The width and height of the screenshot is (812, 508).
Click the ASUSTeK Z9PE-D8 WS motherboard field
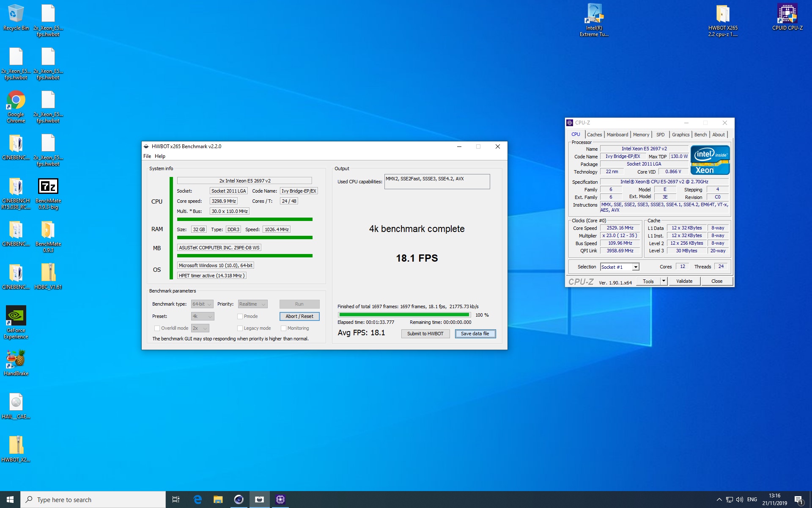[x=219, y=248]
